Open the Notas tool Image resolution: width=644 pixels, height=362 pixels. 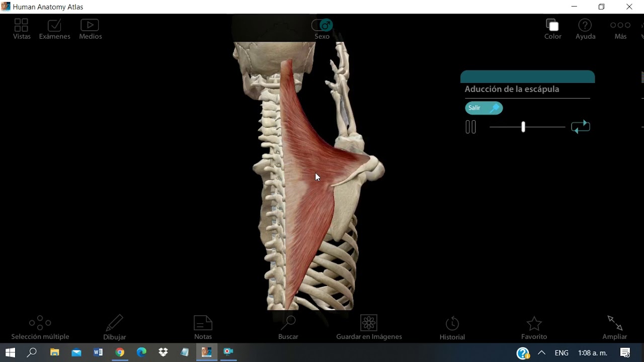pos(203,327)
